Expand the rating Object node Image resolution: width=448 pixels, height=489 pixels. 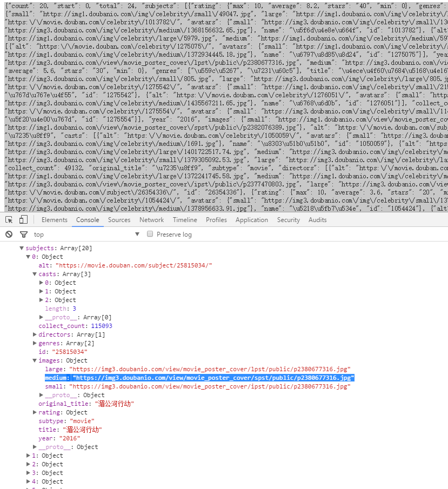35,412
